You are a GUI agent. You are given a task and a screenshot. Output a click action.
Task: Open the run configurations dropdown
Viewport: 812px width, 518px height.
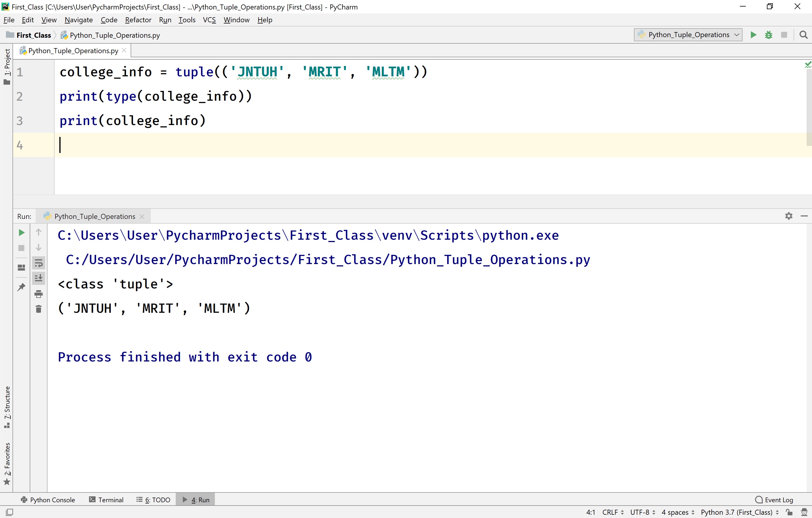coord(687,34)
